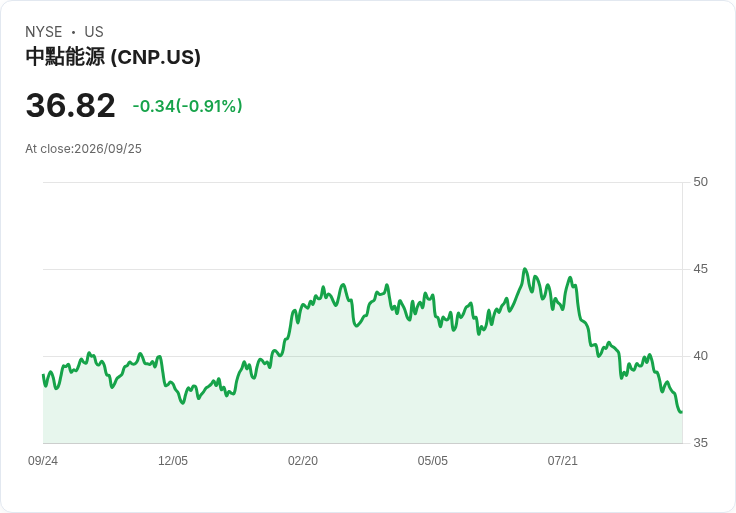Click the 09/24 date label on x-axis

point(43,461)
